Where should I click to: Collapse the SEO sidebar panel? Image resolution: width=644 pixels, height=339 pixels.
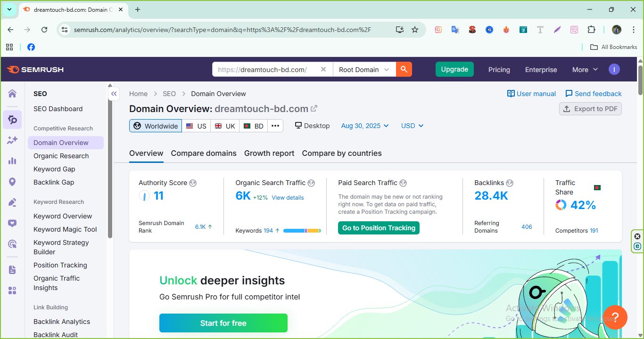pyautogui.click(x=114, y=94)
